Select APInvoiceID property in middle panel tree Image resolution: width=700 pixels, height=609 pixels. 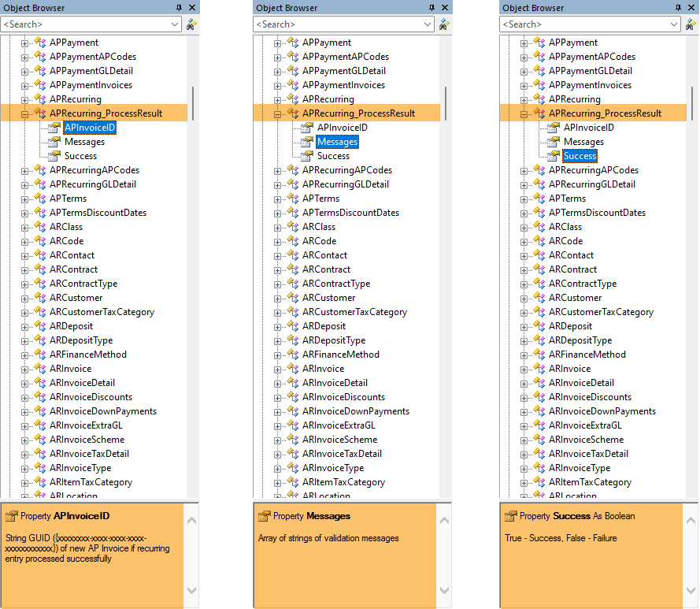[343, 128]
